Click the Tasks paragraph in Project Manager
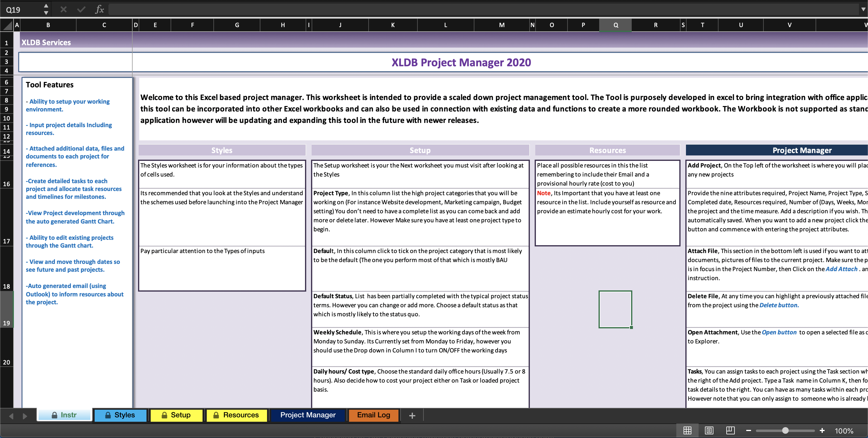This screenshot has width=868, height=438. 777,385
